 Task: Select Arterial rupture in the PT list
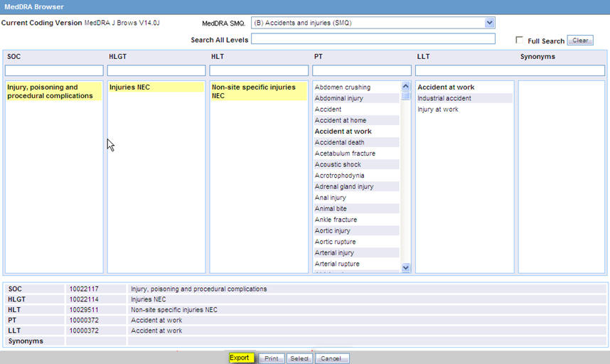(337, 264)
